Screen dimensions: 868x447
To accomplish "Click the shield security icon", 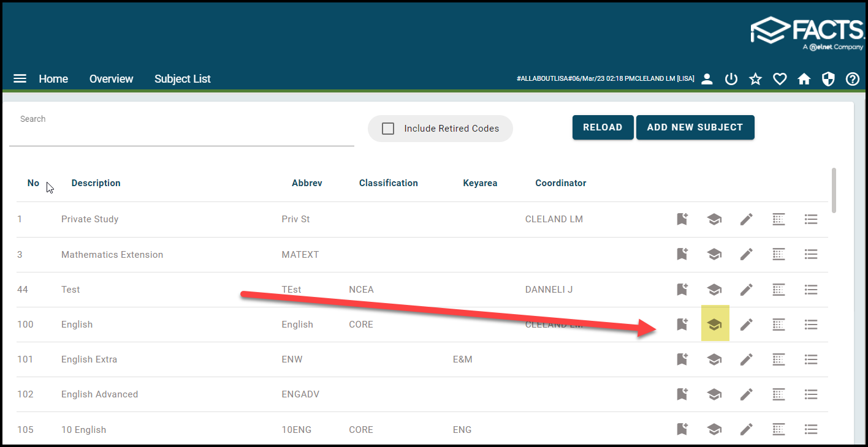I will tap(828, 79).
